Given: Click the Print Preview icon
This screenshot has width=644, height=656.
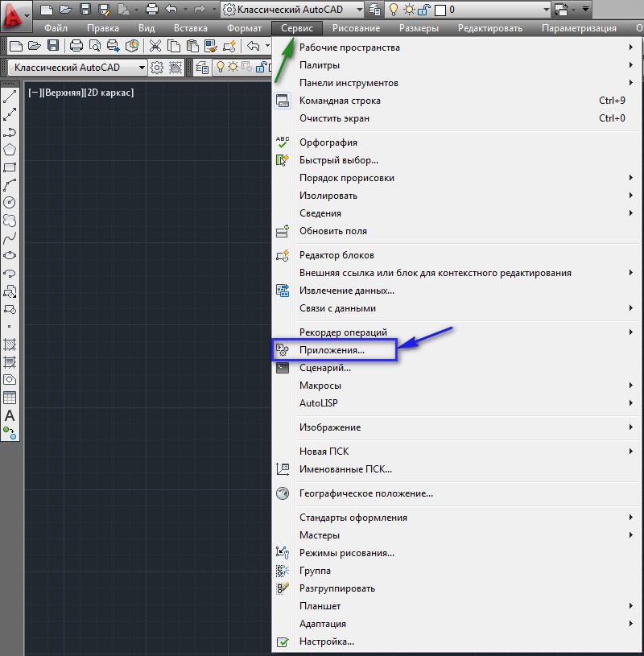Looking at the screenshot, I should [x=95, y=46].
